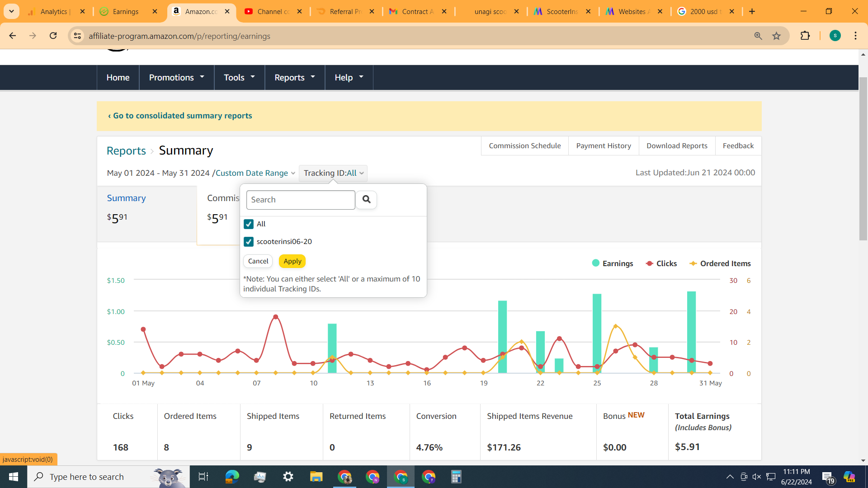868x488 pixels.
Task: Toggle Ordered Items series in legend
Action: [720, 263]
